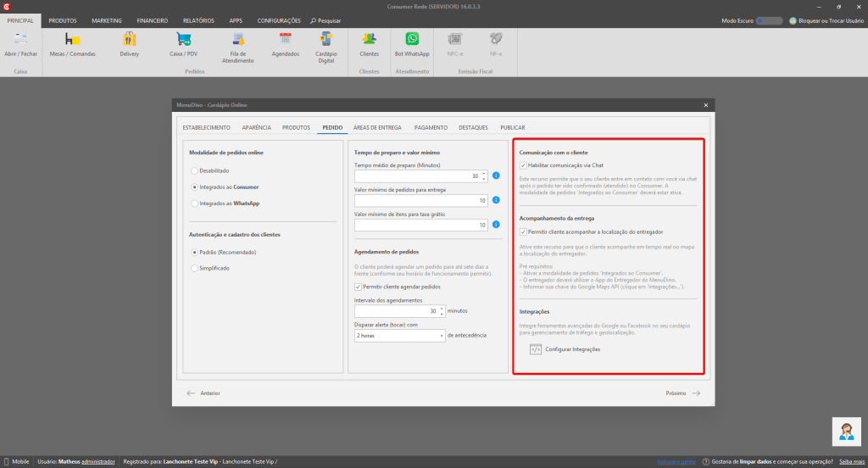Viewport: 868px width, 468px height.
Task: Click the Mobile phone status icon
Action: click(x=7, y=461)
